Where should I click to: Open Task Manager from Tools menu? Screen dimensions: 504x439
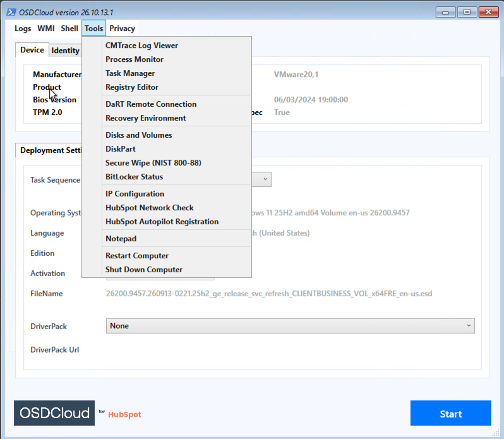click(176, 73)
